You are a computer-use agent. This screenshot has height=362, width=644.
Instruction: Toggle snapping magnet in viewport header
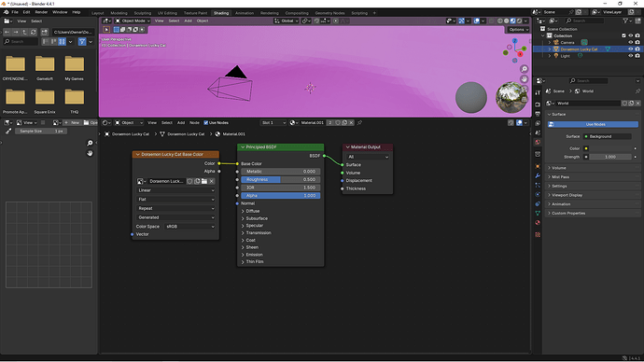click(316, 21)
